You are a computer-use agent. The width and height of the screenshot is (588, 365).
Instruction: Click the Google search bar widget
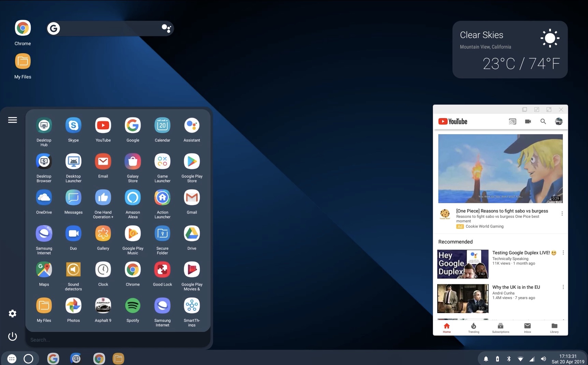pyautogui.click(x=110, y=29)
